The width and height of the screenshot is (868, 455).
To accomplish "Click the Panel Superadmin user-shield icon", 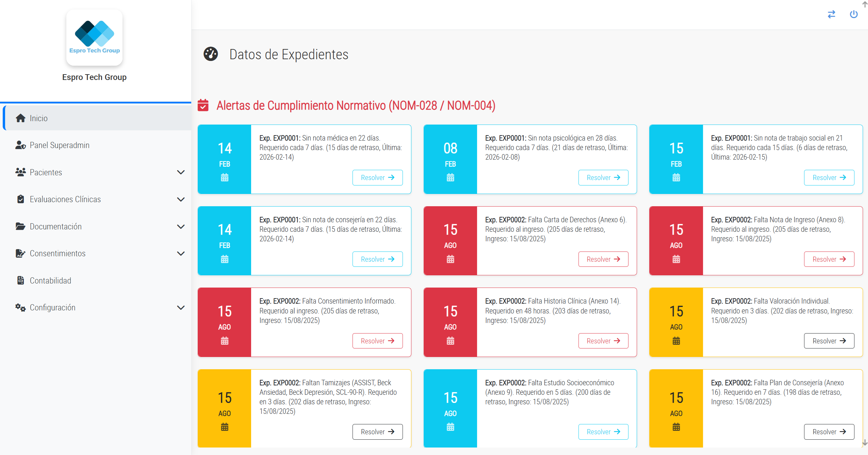I will pyautogui.click(x=20, y=145).
